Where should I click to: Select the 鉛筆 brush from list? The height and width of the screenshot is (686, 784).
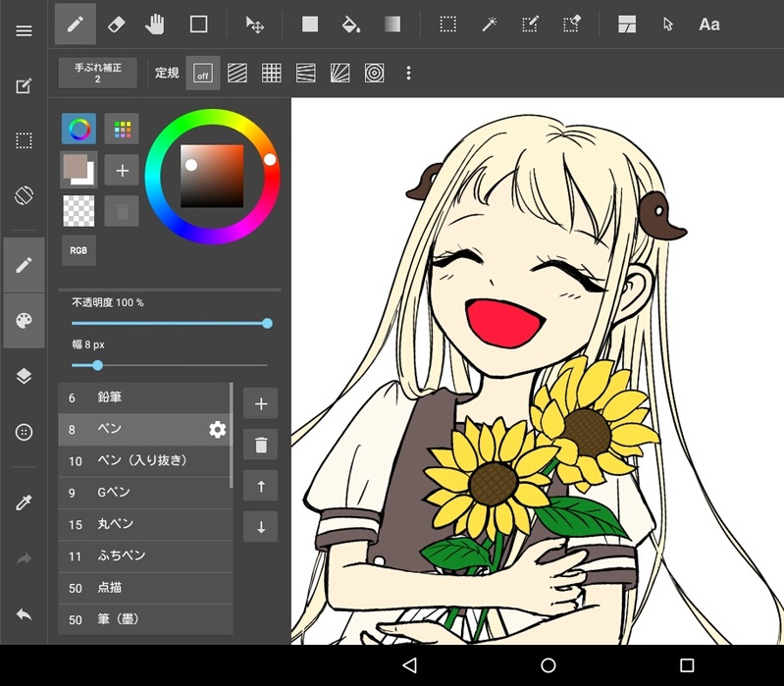[144, 397]
